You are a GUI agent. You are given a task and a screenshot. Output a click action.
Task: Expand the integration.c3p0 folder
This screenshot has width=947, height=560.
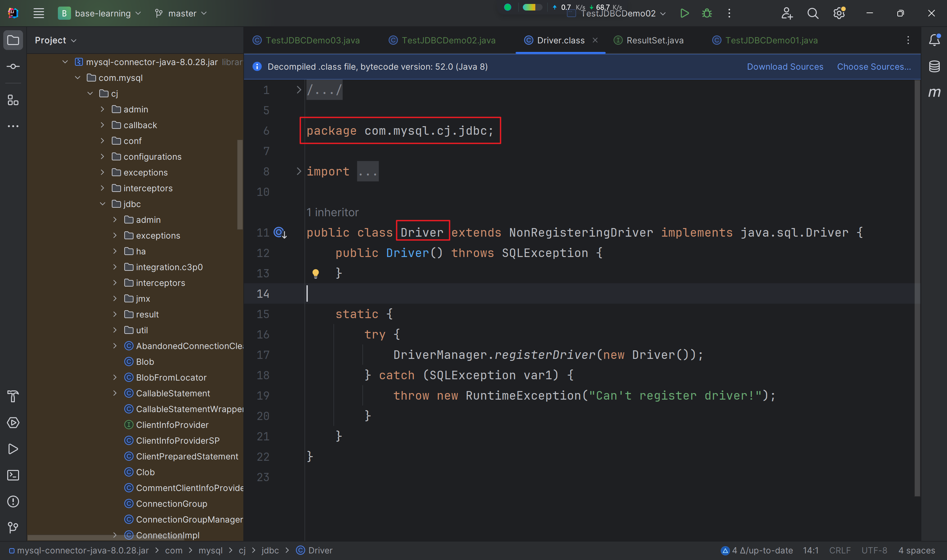(115, 267)
